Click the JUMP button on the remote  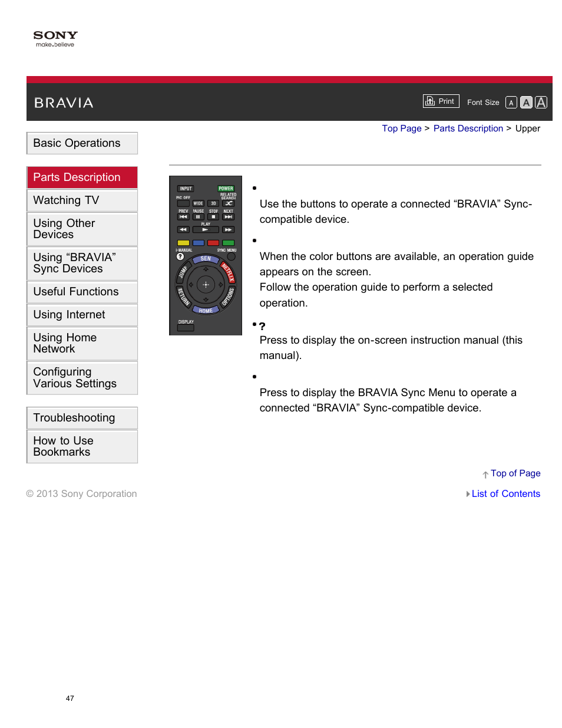point(183,272)
